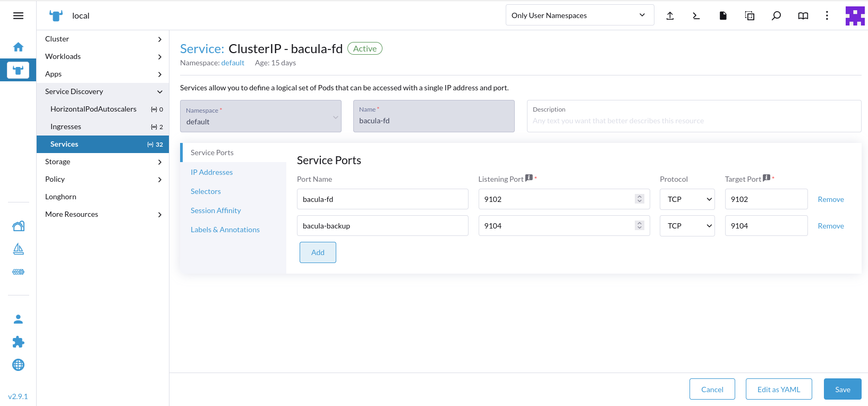Focus the bacula-backup Port Name field
The height and width of the screenshot is (406, 868).
382,226
